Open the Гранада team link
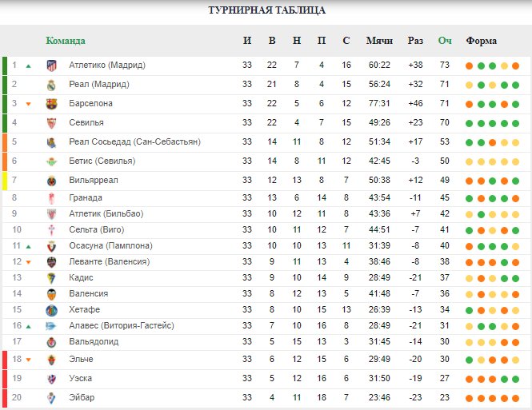This screenshot has height=410, width=532. [86, 197]
